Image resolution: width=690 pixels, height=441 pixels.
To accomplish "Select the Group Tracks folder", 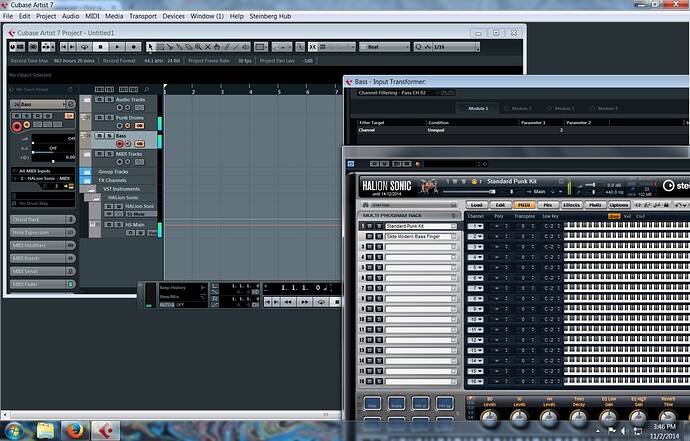I will [113, 172].
